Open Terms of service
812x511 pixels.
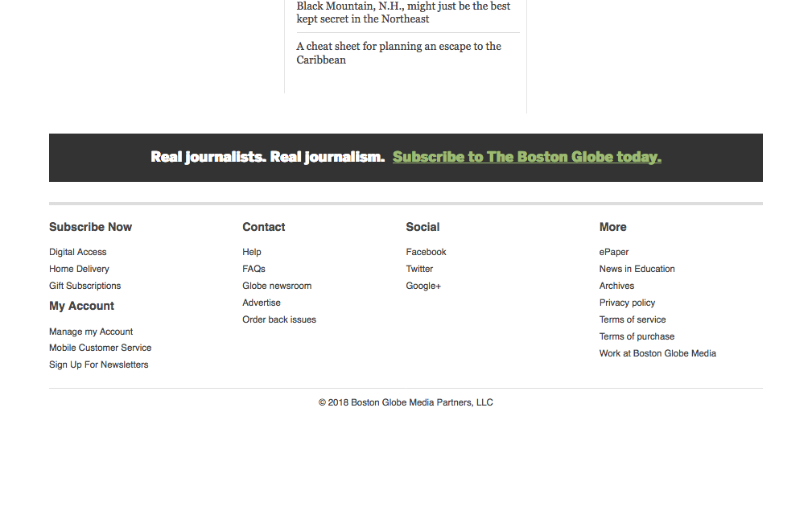[x=633, y=320]
